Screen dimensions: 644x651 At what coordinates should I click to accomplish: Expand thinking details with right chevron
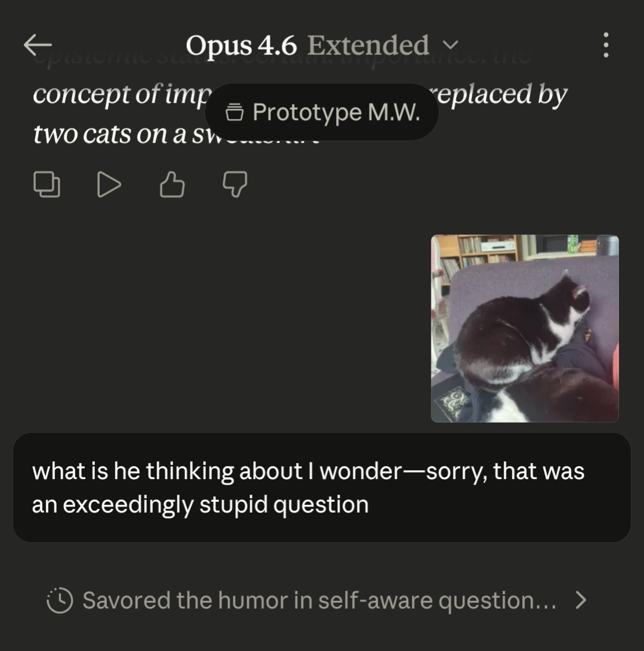(x=581, y=600)
